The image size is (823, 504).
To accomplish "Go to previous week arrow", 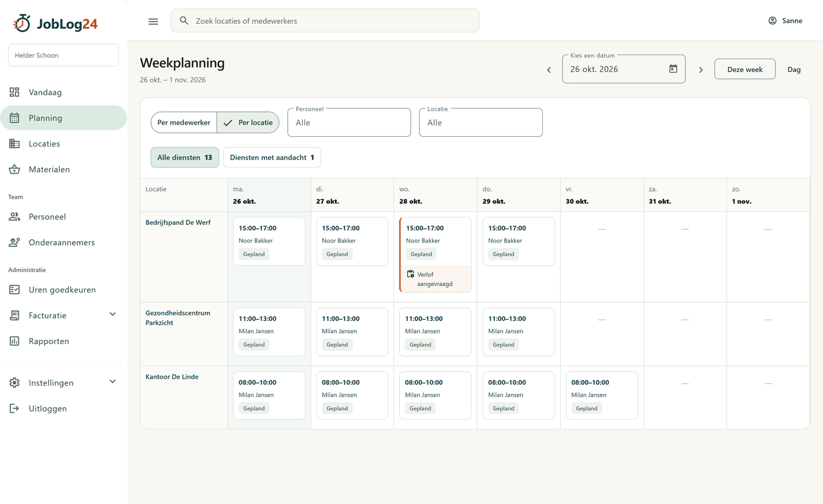I will click(548, 69).
